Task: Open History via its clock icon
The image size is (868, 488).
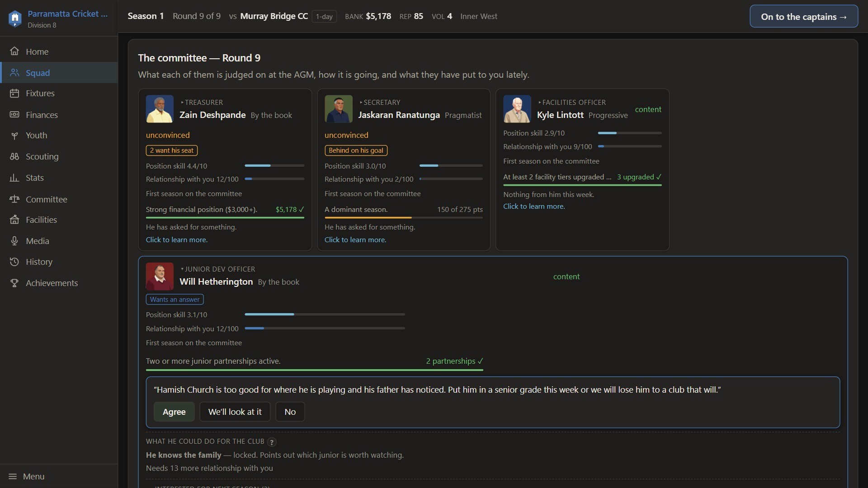Action: point(14,262)
